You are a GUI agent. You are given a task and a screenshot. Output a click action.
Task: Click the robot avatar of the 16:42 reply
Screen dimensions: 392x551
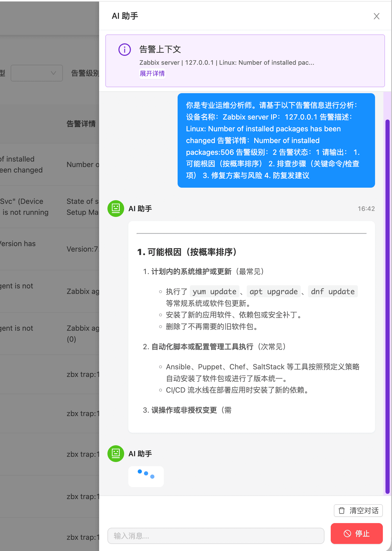(x=116, y=209)
